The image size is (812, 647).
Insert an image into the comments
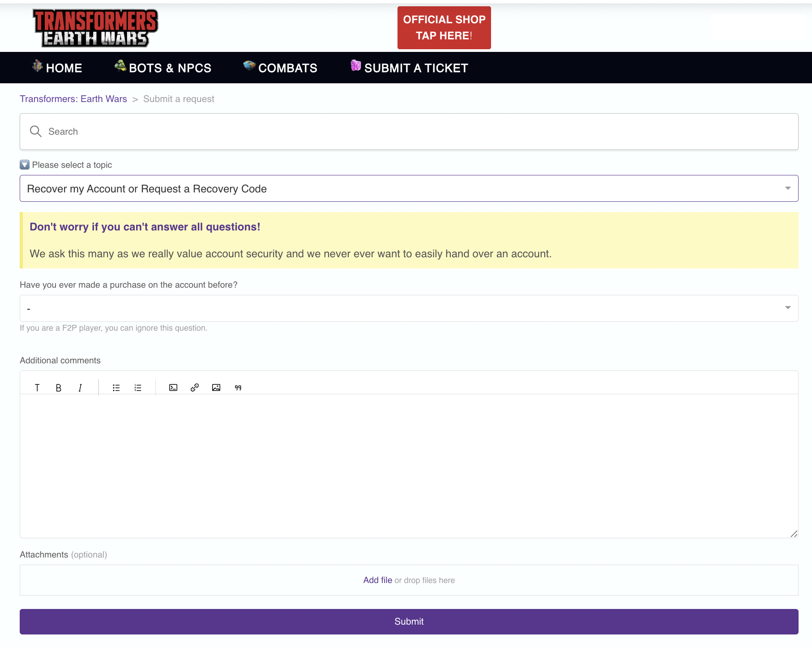[216, 387]
